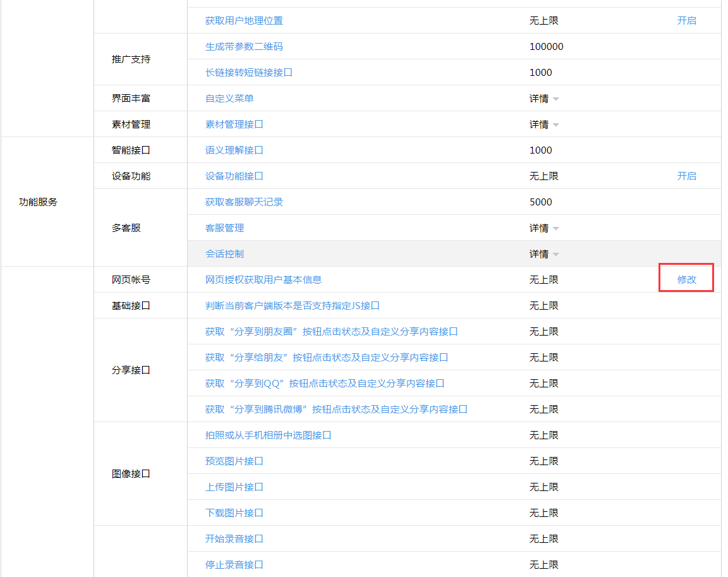The height and width of the screenshot is (577, 728).
Task: Expand 详情 dropdown in 客服管理 row
Action: point(544,228)
